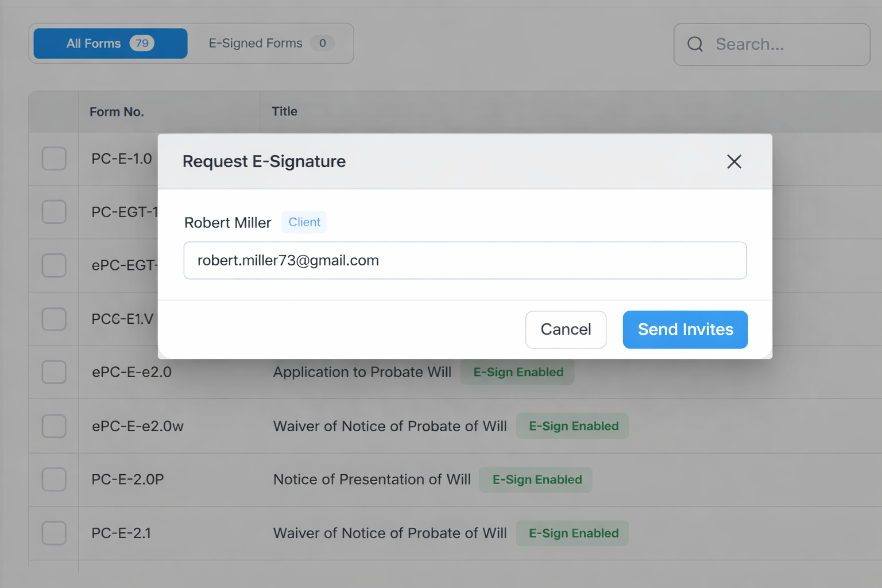Click the Title column header
This screenshot has width=882, height=588.
[x=284, y=111]
